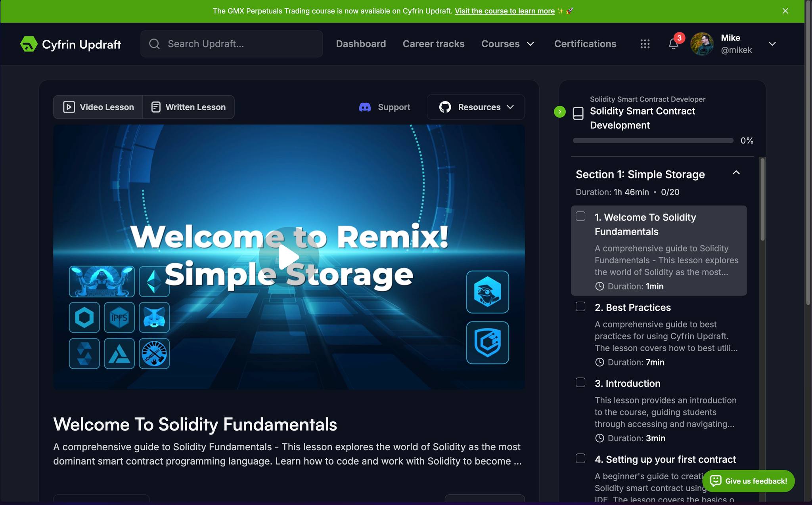Click the feedback smiley chat icon

(716, 481)
